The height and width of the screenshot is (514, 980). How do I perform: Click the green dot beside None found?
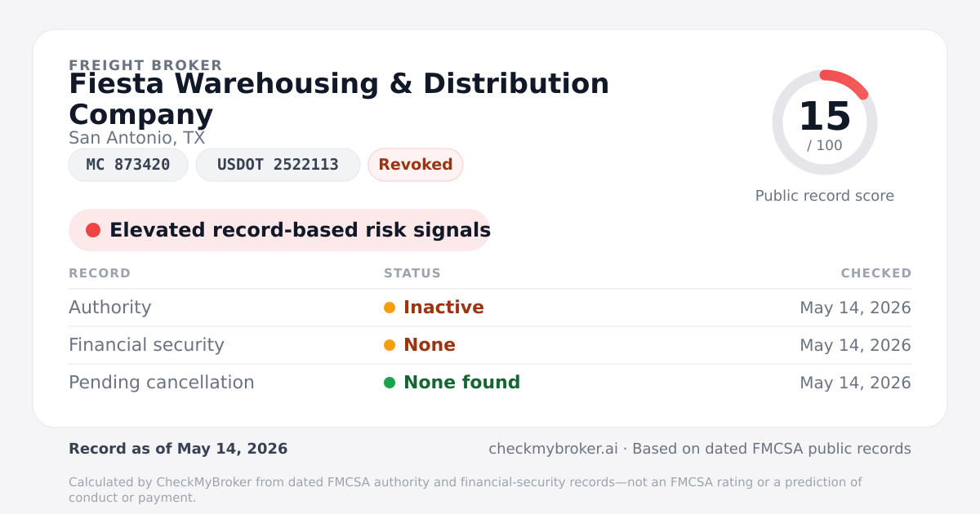coord(390,383)
